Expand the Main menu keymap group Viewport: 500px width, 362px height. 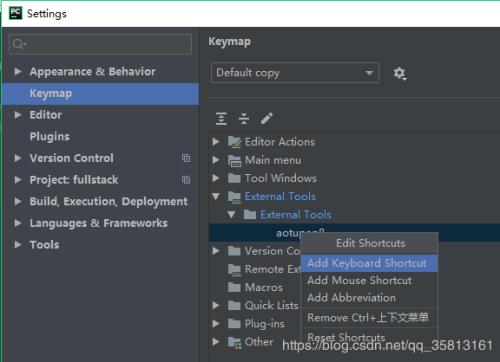[x=216, y=160]
